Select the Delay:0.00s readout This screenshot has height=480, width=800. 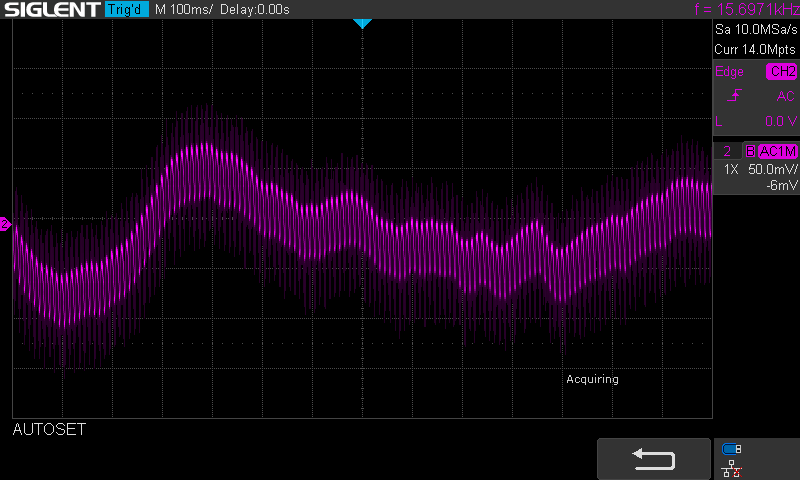pos(255,9)
